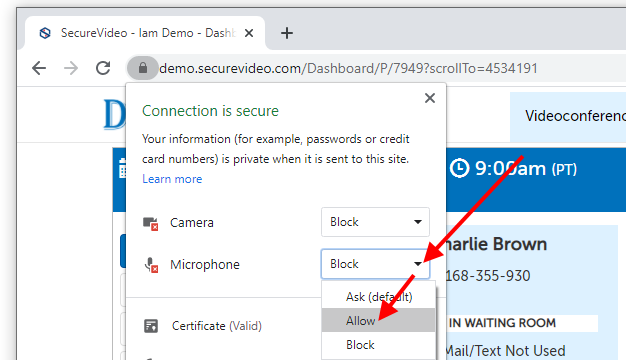The image size is (626, 360).
Task: Click Mail/Text Not Used label
Action: [x=505, y=351]
